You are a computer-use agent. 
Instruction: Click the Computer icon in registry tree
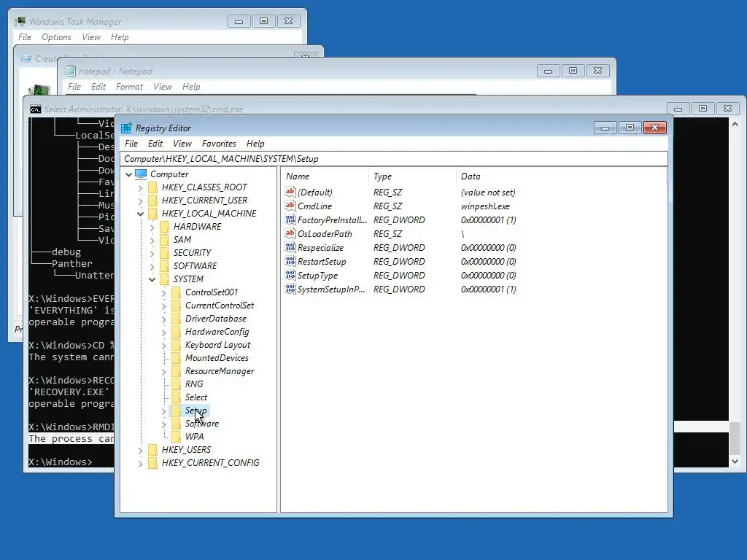(x=141, y=174)
